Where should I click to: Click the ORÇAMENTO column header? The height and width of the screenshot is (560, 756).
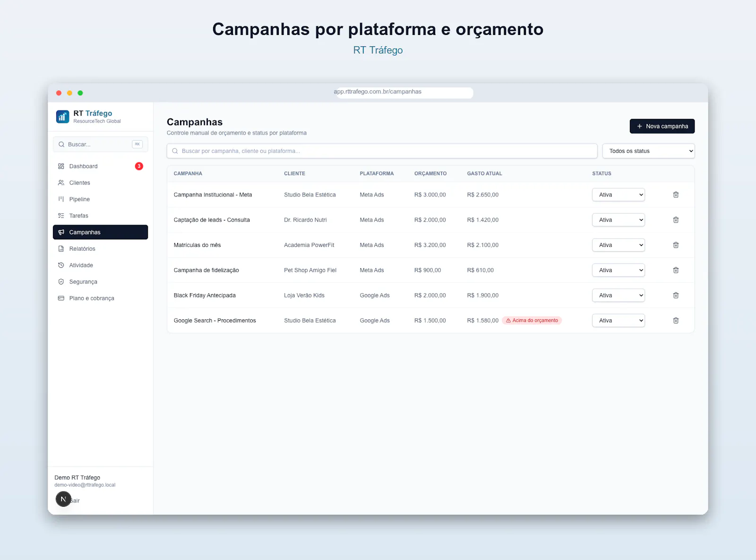(x=430, y=174)
